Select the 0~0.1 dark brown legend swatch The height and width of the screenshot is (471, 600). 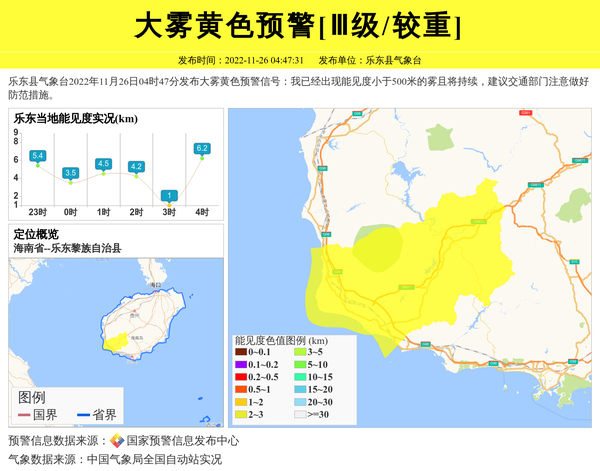pyautogui.click(x=240, y=352)
